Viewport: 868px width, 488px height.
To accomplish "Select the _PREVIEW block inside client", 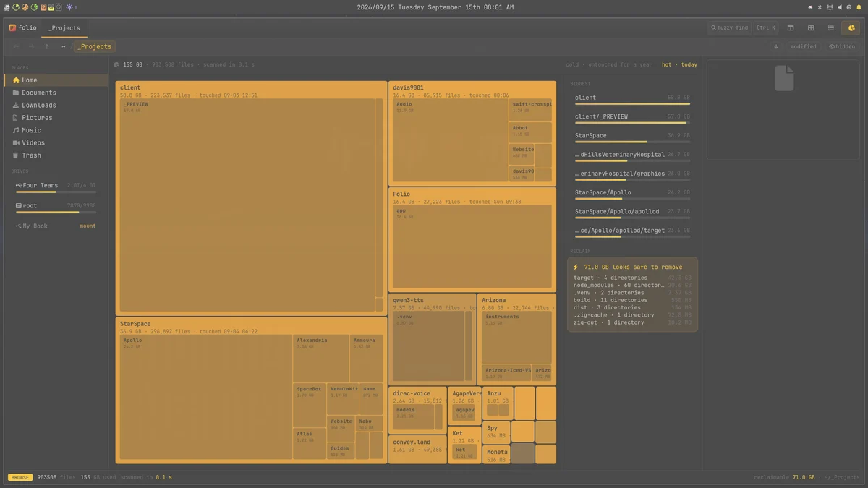I will (x=247, y=205).
